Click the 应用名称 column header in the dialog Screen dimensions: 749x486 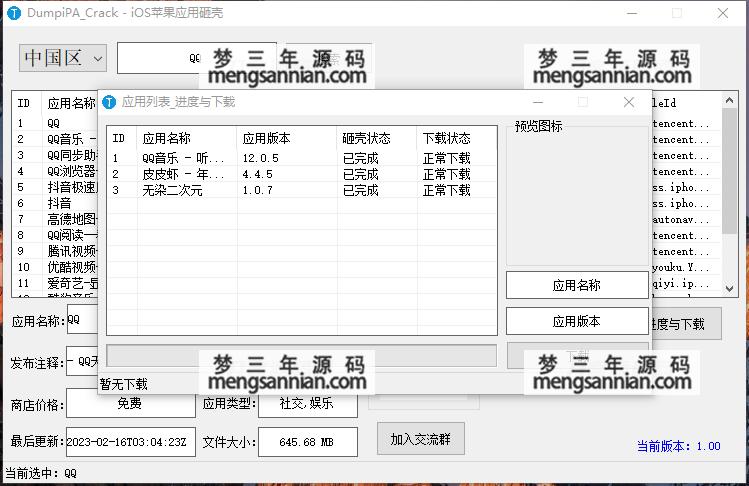(187, 139)
